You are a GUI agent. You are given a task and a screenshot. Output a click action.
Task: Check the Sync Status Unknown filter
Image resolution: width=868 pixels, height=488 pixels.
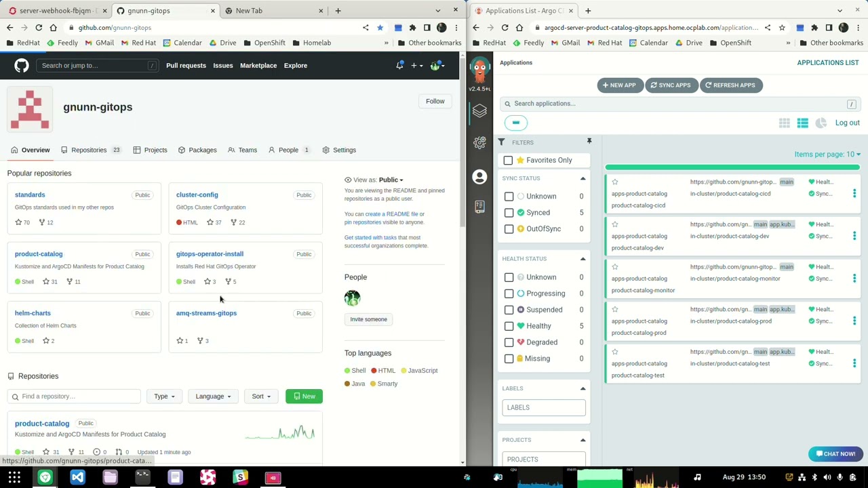pos(509,196)
